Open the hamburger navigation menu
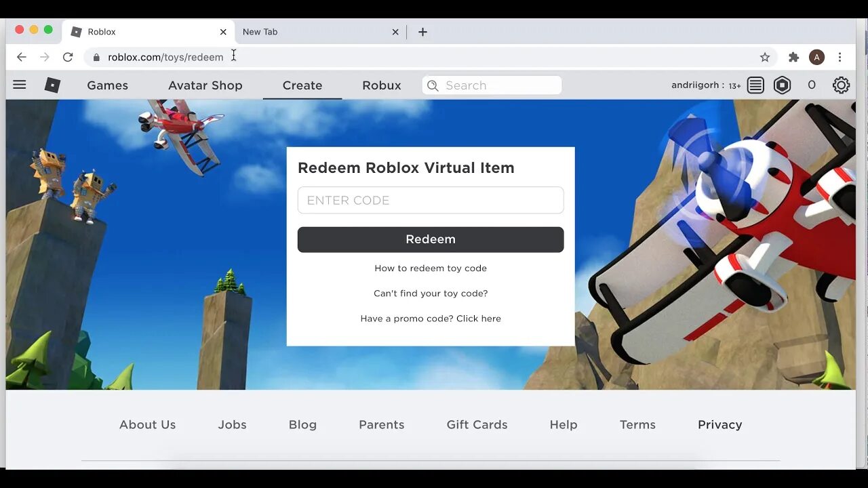Viewport: 868px width, 488px height. (x=20, y=85)
